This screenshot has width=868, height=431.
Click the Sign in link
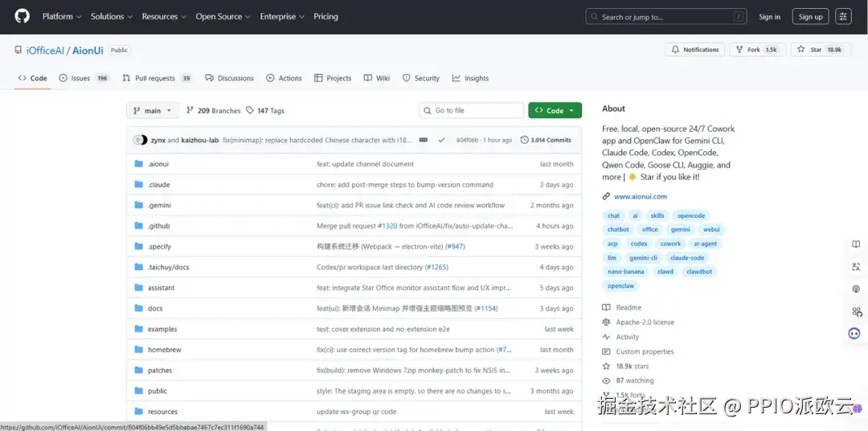coord(769,17)
